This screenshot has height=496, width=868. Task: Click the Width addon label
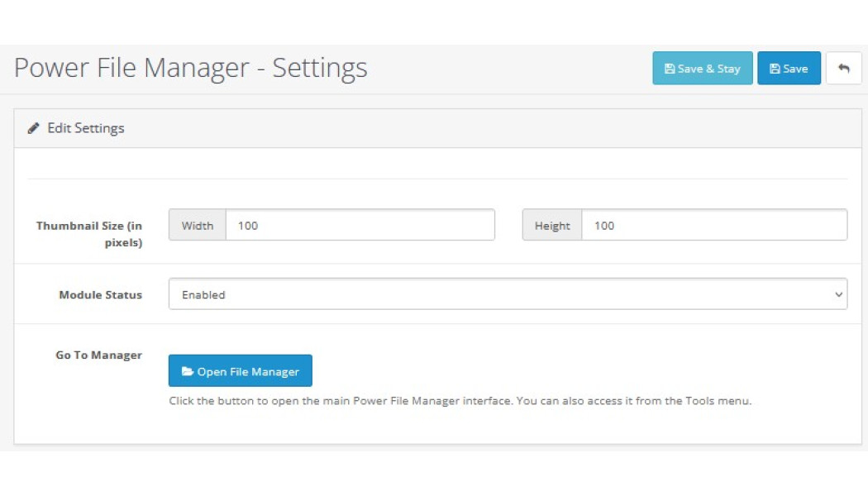(198, 225)
